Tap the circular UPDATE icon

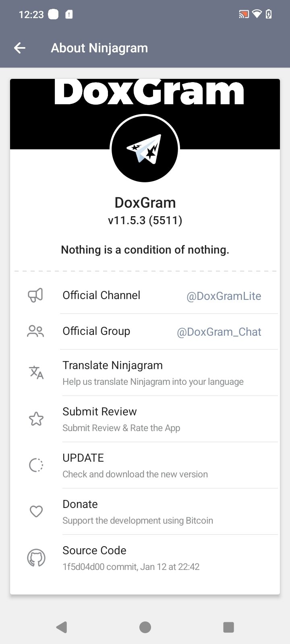point(36,465)
